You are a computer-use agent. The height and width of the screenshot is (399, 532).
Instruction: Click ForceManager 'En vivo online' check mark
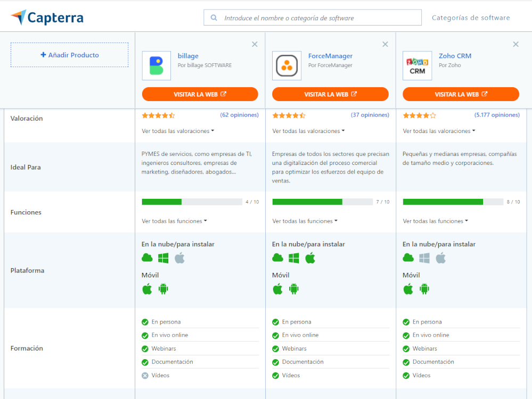click(x=275, y=336)
